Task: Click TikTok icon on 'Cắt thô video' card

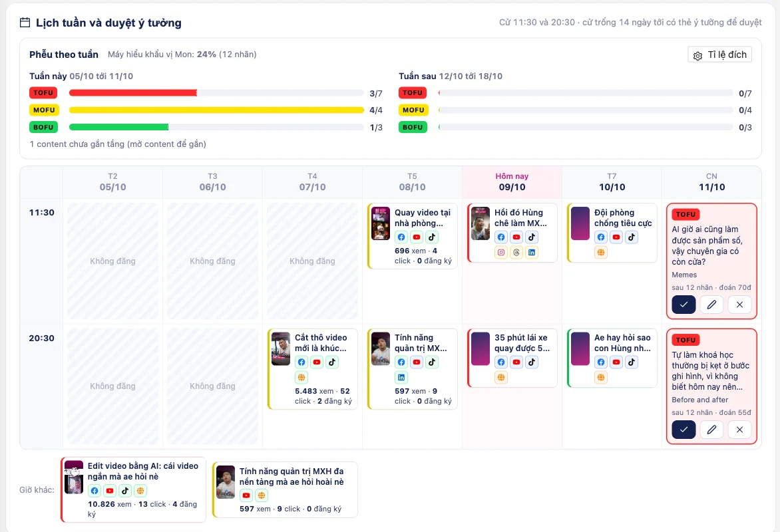Action: point(332,362)
